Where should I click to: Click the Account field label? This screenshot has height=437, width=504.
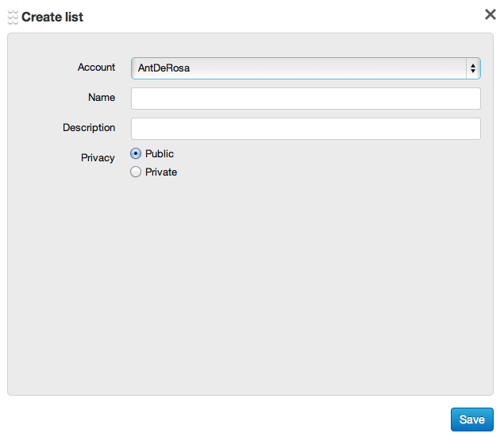click(x=96, y=68)
